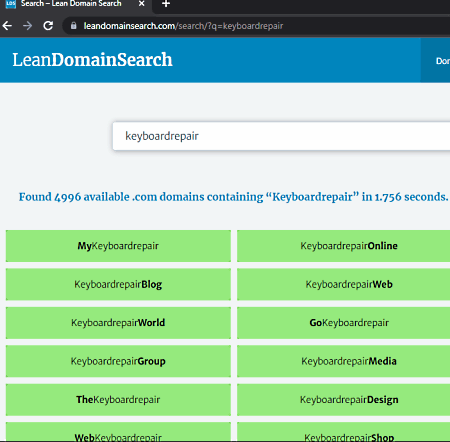Go back with the browser back arrow

7,26
